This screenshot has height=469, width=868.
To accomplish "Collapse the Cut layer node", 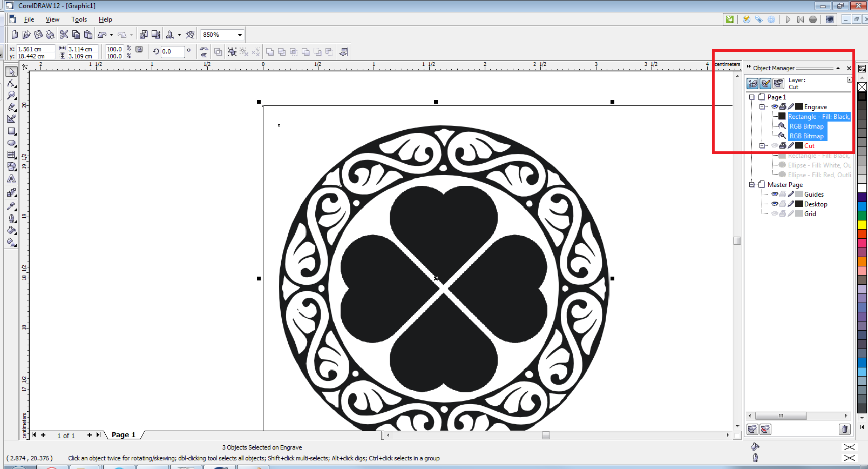I will tap(762, 145).
